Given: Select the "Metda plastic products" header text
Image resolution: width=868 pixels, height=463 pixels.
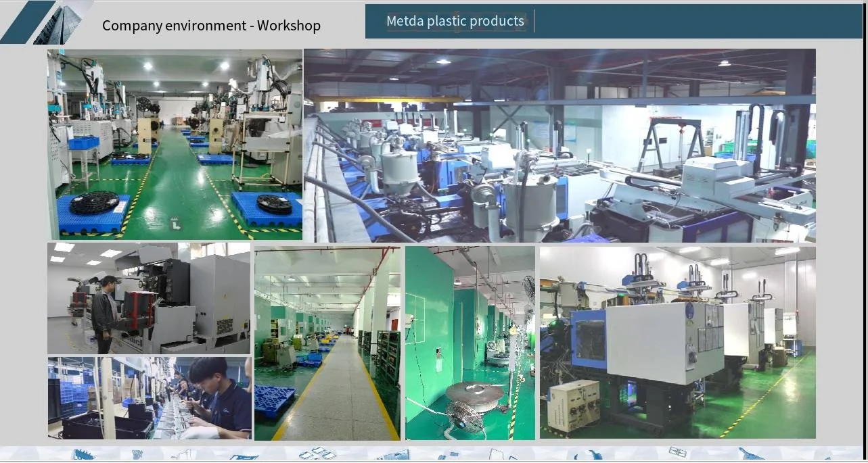Looking at the screenshot, I should (x=455, y=21).
